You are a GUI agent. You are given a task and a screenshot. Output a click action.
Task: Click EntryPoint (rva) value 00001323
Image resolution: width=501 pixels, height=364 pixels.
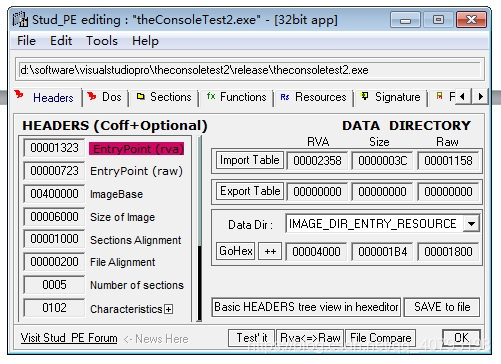coord(54,148)
